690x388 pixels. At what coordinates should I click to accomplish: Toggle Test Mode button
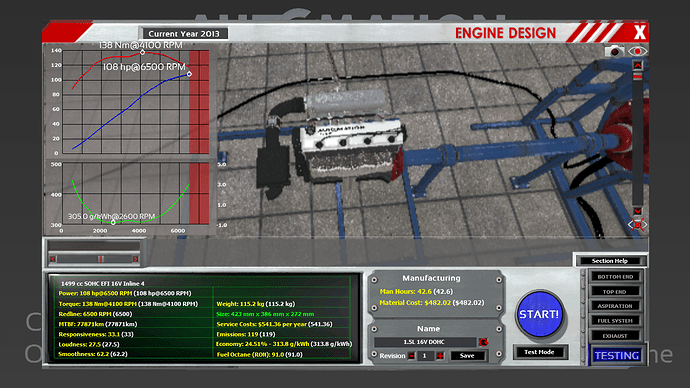pyautogui.click(x=539, y=352)
